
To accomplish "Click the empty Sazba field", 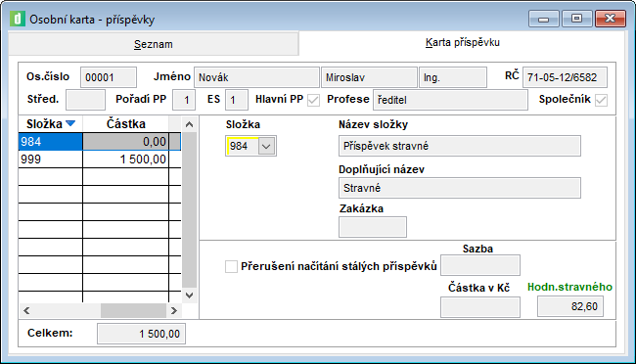I will (x=480, y=265).
